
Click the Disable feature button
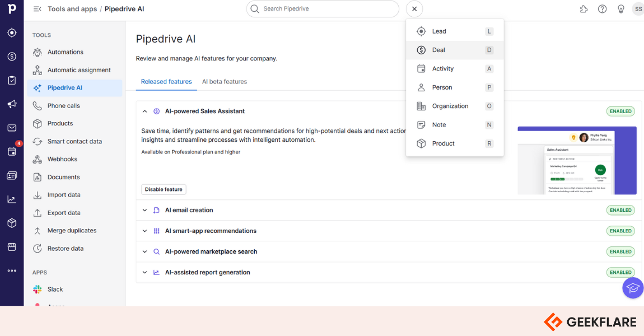tap(164, 189)
